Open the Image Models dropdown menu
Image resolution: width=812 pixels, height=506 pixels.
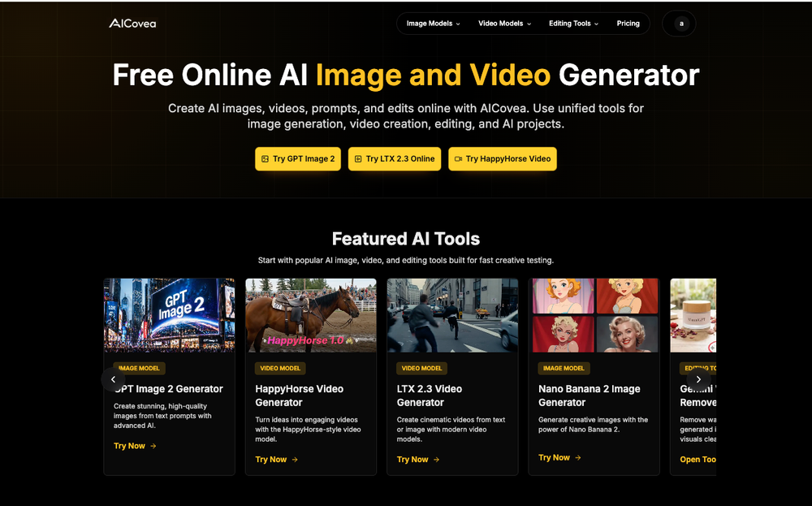coord(433,24)
